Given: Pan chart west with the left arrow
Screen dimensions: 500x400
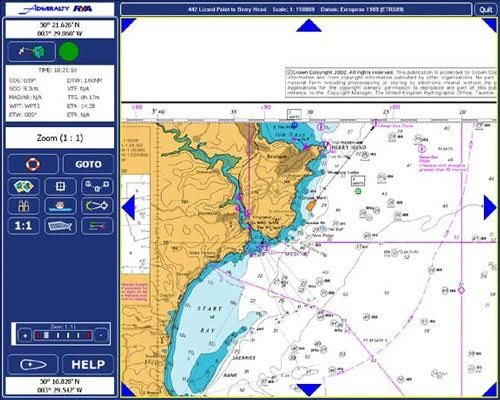Looking at the screenshot, I should [129, 207].
